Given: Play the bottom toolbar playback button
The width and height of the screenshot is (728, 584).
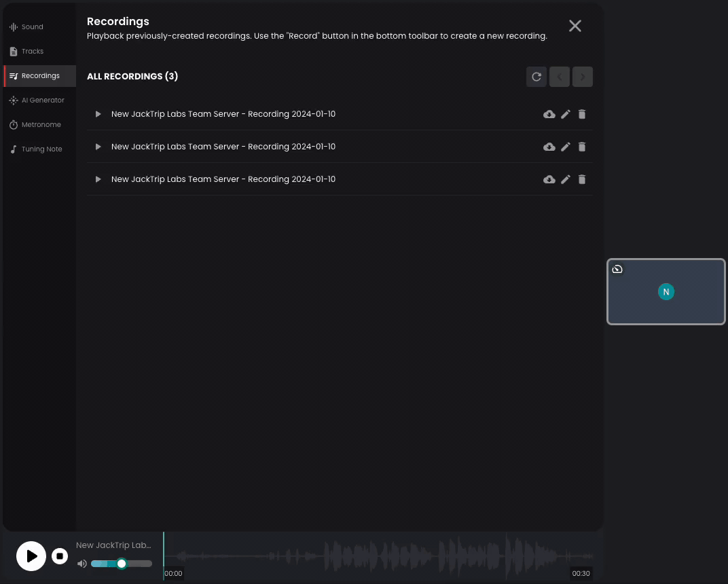Looking at the screenshot, I should click(31, 556).
